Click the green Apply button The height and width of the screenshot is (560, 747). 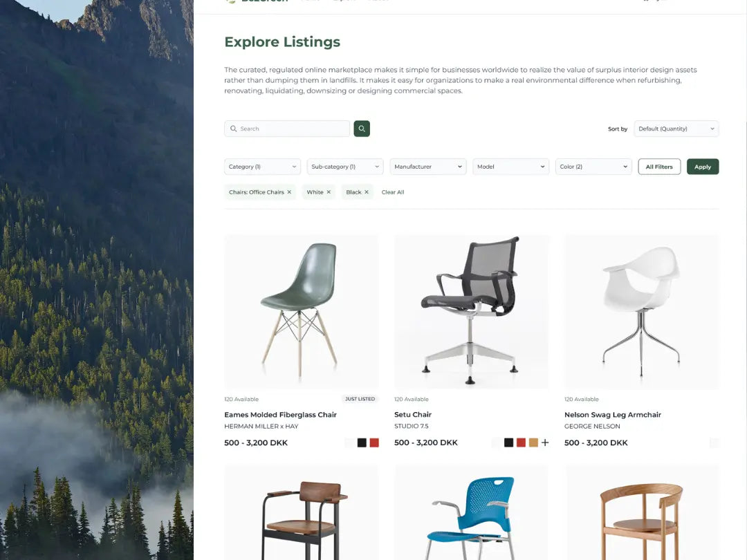(703, 167)
